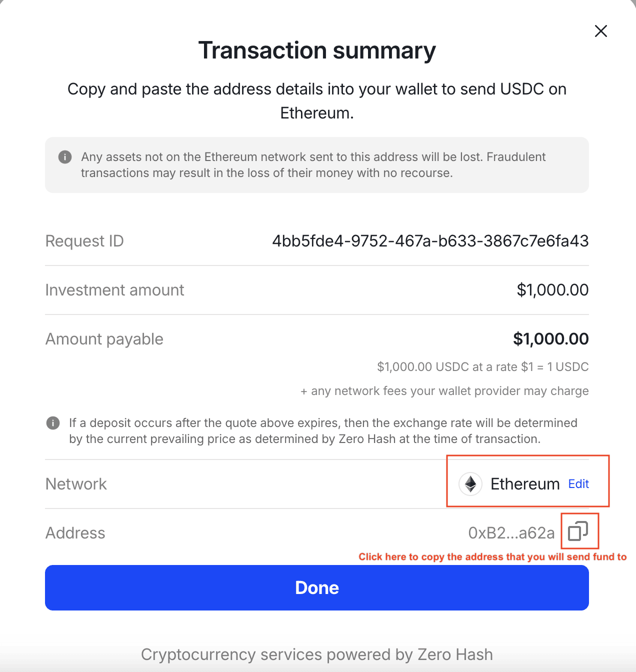
Task: Click the Transaction summary heading
Action: point(317,50)
